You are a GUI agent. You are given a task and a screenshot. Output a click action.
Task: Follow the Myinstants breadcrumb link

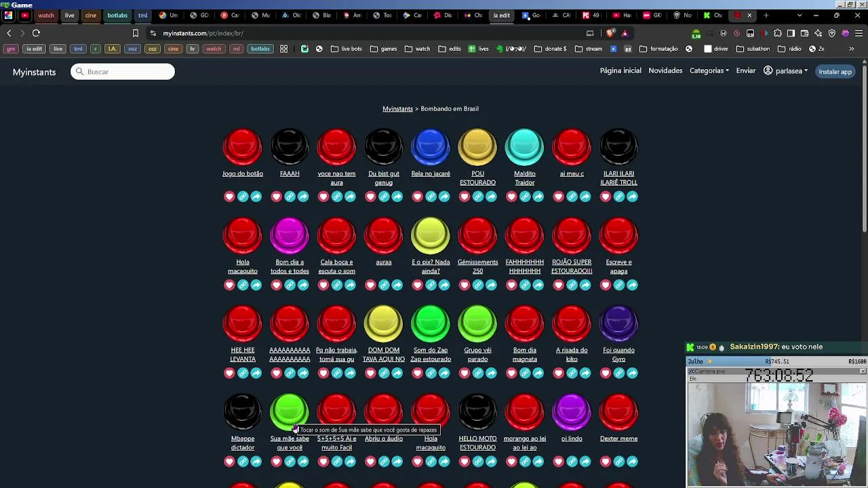click(x=397, y=108)
